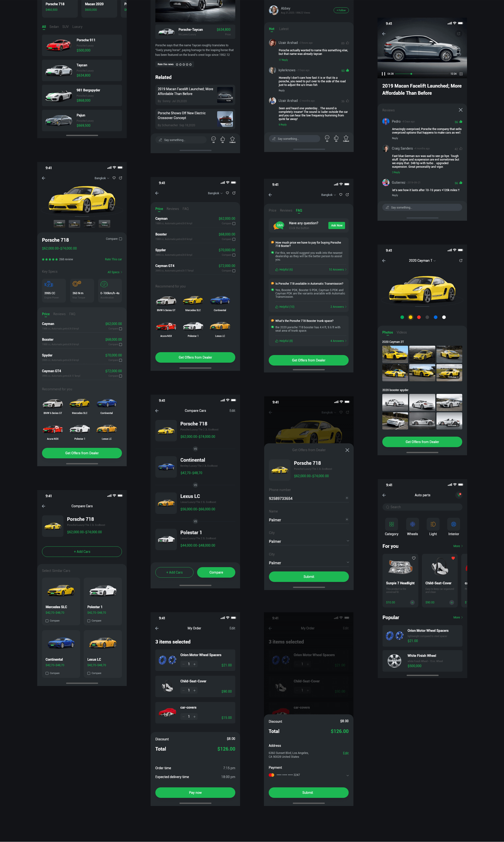Open More beside Popular heading
Viewport: 504px width, 842px height.
(458, 617)
